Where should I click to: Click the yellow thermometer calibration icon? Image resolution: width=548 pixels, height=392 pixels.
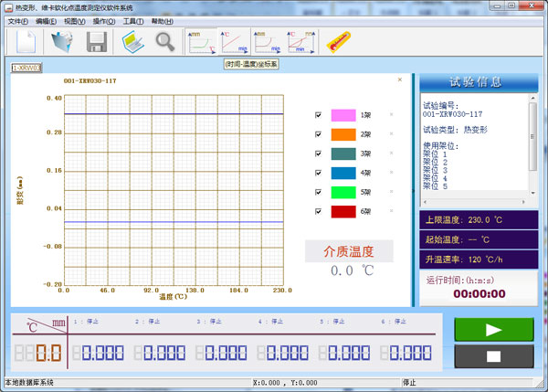point(340,41)
